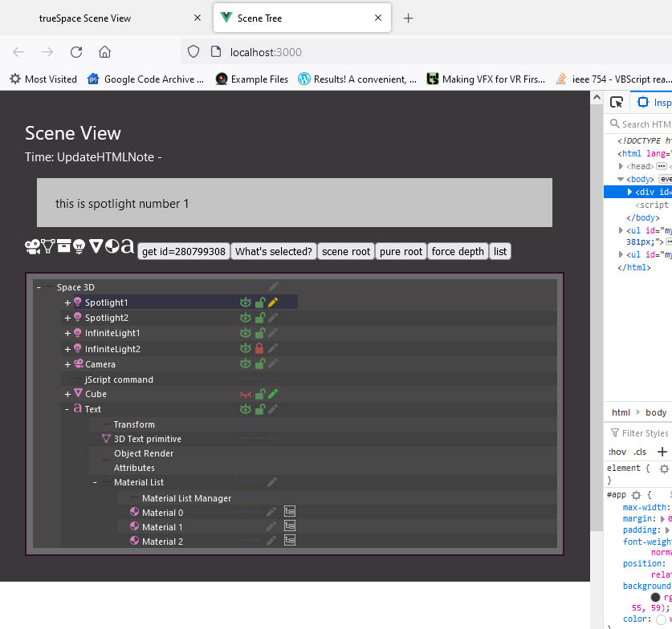
Task: Show the hidden Cube via eye icon
Action: (245, 395)
